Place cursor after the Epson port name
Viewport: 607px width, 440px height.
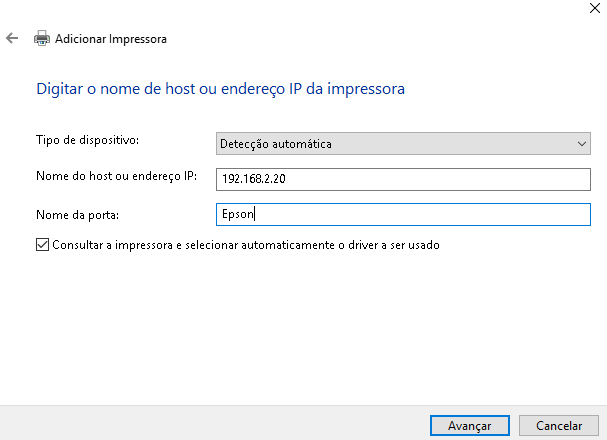coord(259,214)
